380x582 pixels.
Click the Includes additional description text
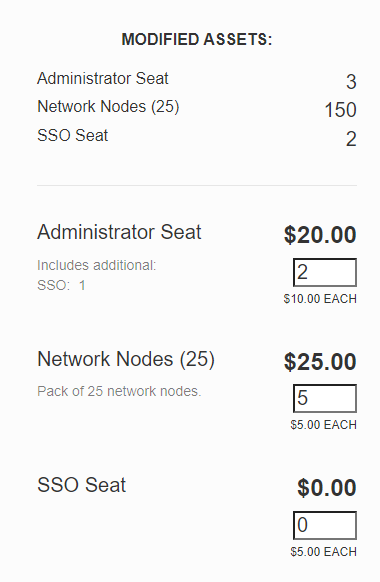(x=96, y=265)
